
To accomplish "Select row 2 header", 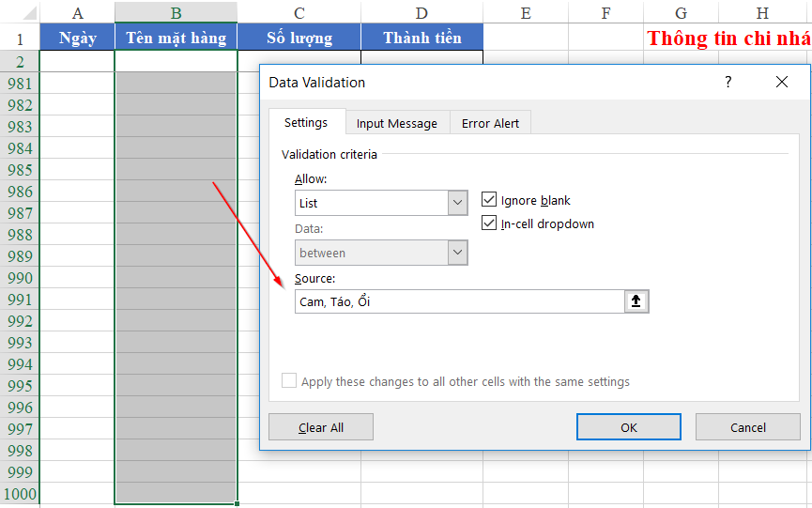I will pyautogui.click(x=20, y=62).
